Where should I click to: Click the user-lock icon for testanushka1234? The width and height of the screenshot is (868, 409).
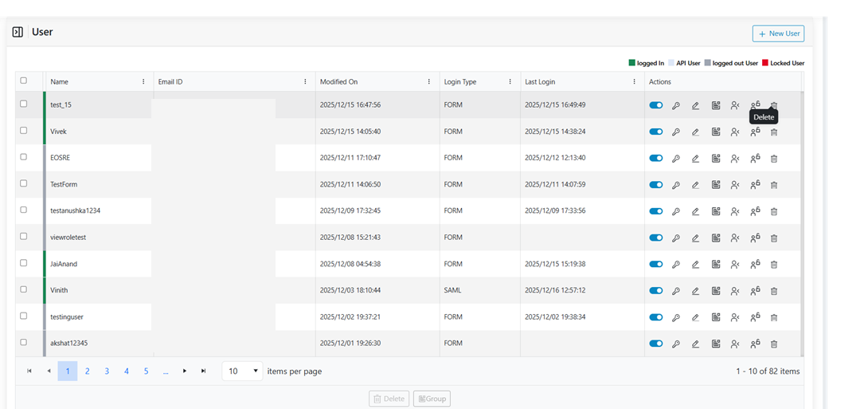click(755, 211)
